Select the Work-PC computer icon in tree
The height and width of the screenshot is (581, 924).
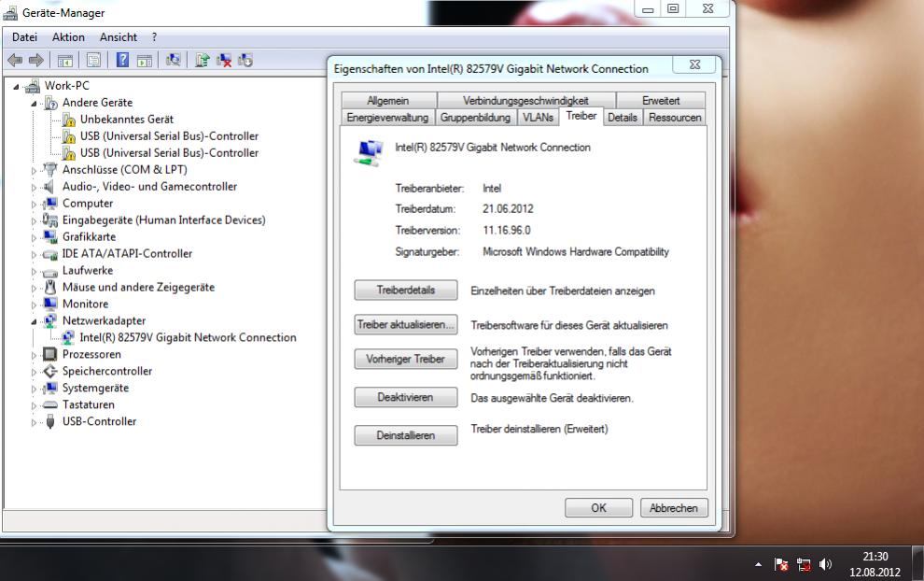[x=33, y=86]
